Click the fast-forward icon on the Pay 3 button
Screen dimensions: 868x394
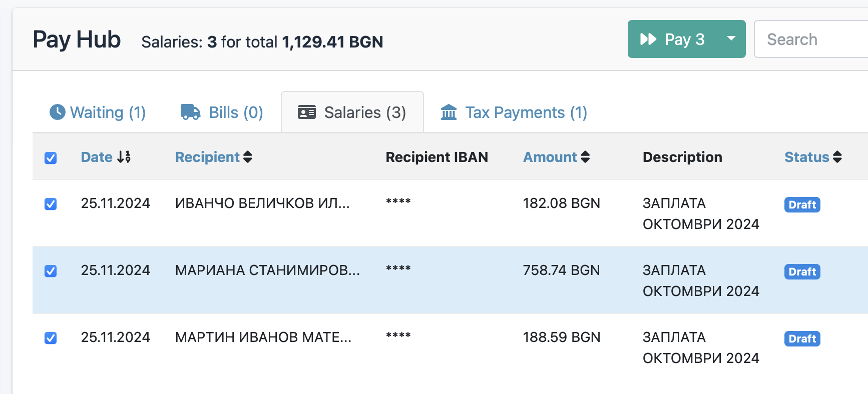[648, 39]
